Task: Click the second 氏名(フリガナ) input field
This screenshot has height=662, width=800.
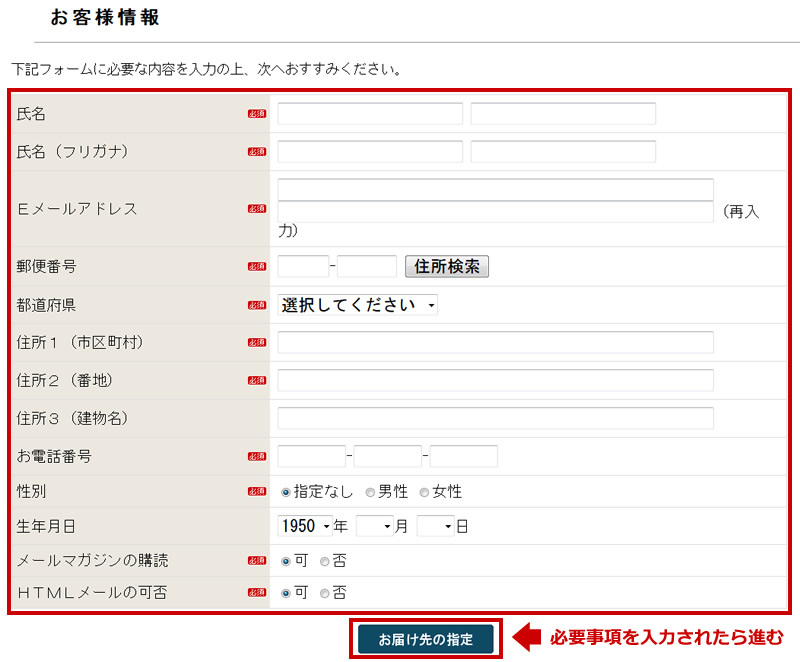Action: tap(563, 151)
